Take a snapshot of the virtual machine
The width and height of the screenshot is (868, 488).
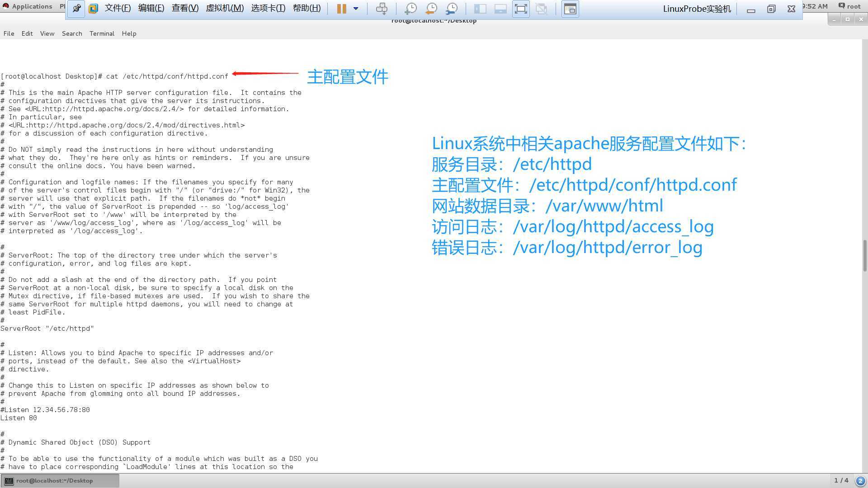(x=410, y=9)
